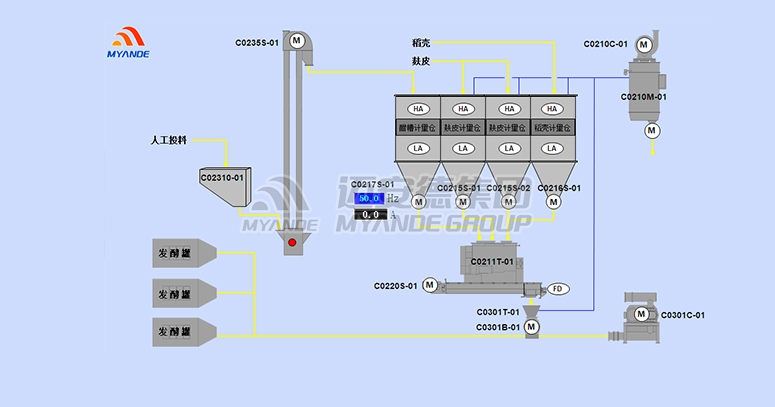Toggle HA alarm on first metering bin
Image resolution: width=775 pixels, height=407 pixels.
[x=418, y=108]
